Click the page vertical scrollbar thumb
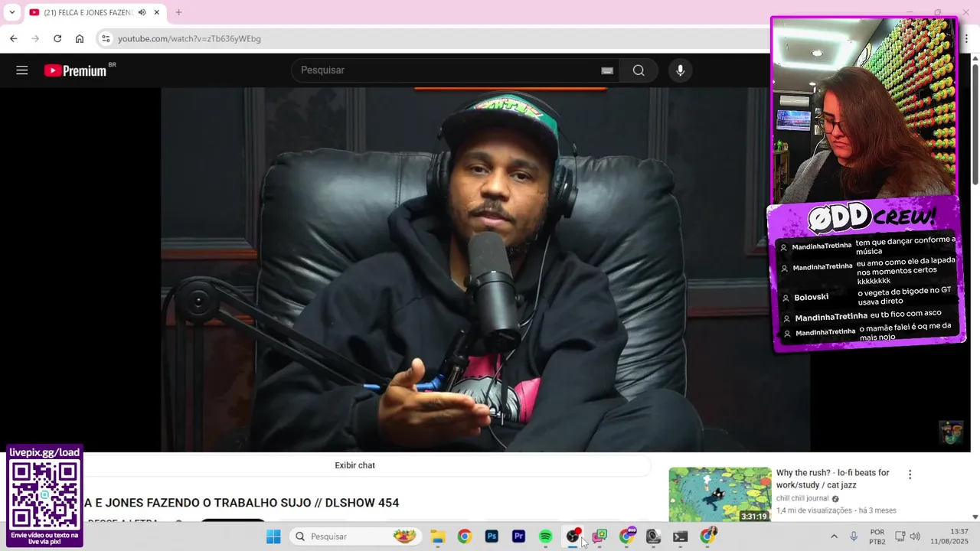The height and width of the screenshot is (551, 980). (x=975, y=124)
